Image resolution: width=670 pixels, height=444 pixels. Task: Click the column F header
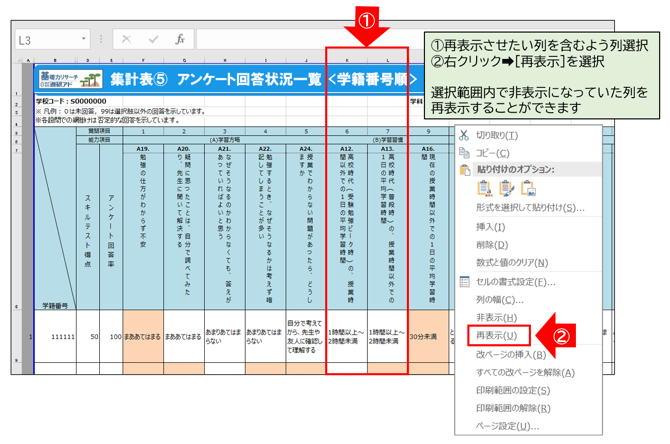(x=143, y=60)
